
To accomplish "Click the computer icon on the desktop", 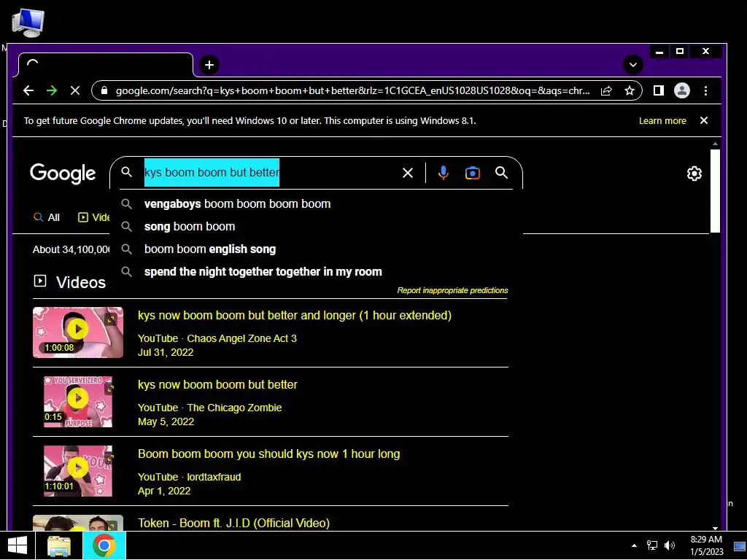I will [28, 23].
